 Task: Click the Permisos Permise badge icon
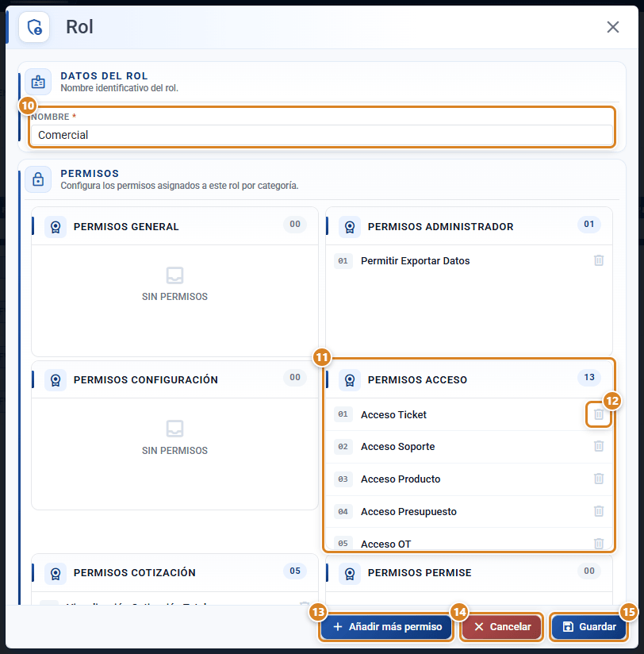click(x=350, y=574)
